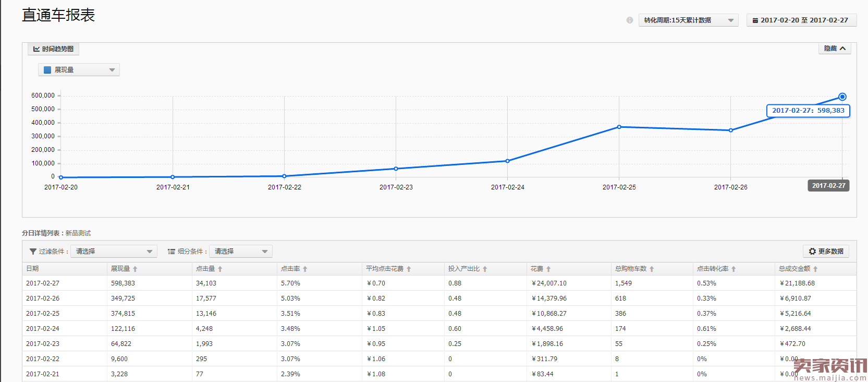Open the 细分条件 请选择 dropdown
The image size is (868, 382).
click(x=240, y=252)
